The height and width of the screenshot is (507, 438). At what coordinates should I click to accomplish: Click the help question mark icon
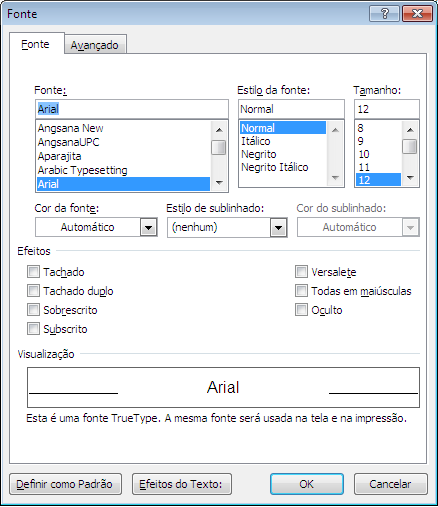[x=384, y=14]
